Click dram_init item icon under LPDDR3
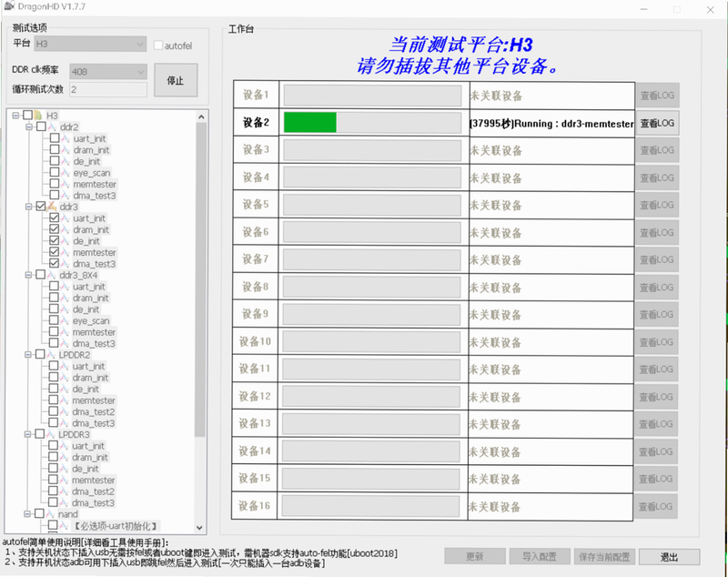Screen dimensions: 728x577 click(x=65, y=457)
